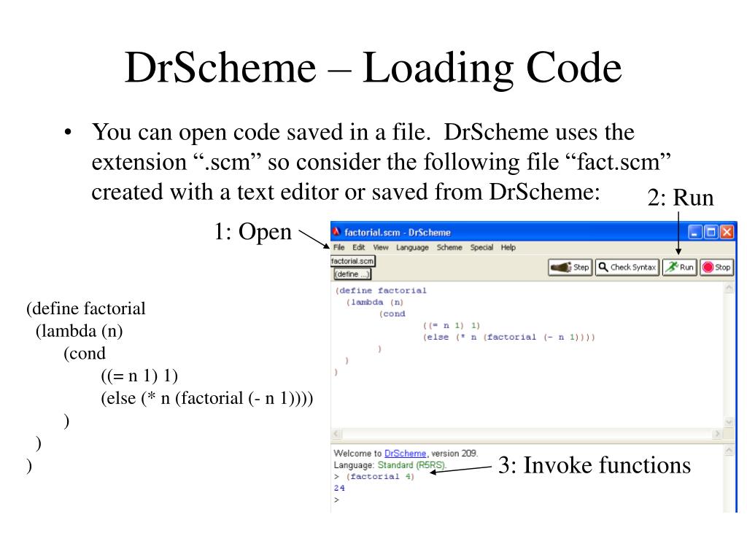Click the empty prompt on the last interactions line

pyautogui.click(x=337, y=499)
